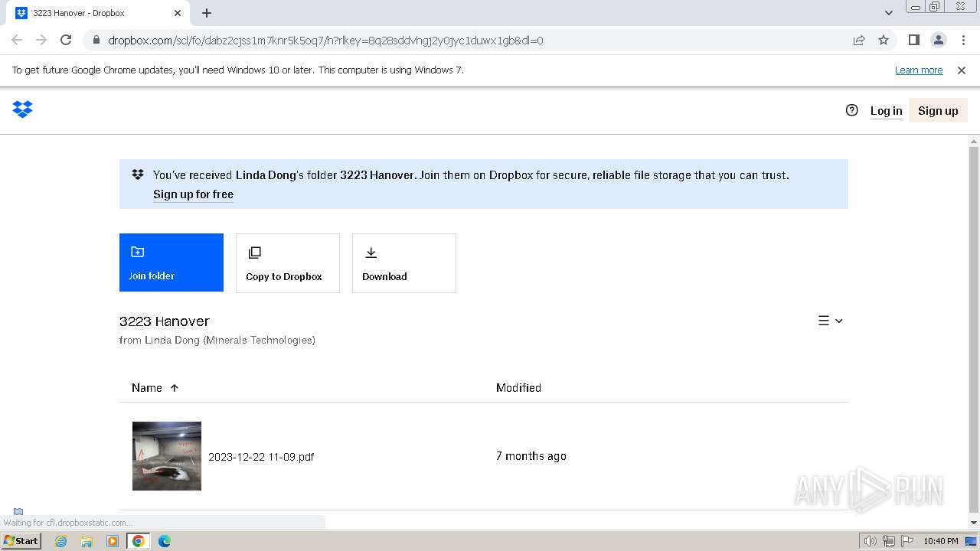Open Microsoft Edge from taskbar
980x551 pixels.
tap(165, 541)
